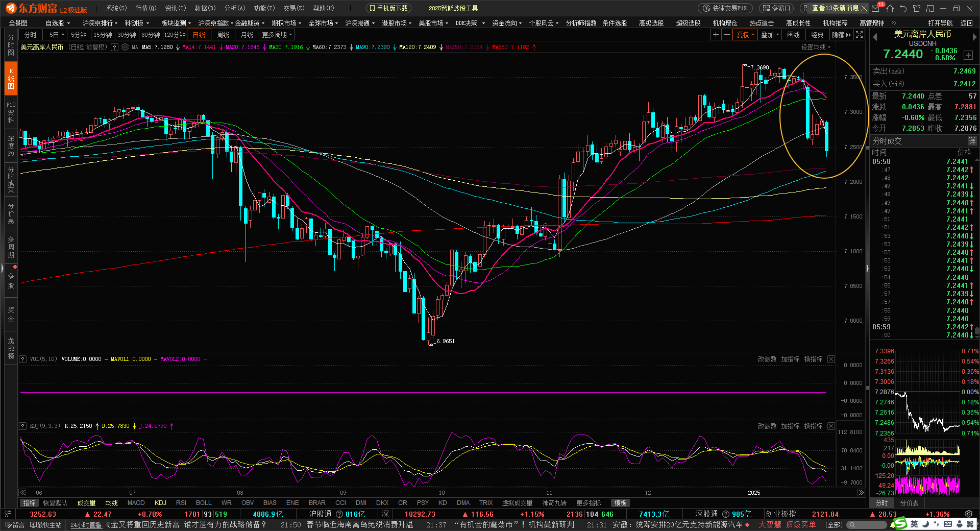Viewport: 980px width, 531px height.
Task: Open 帮助(H) menu
Action: [x=323, y=8]
